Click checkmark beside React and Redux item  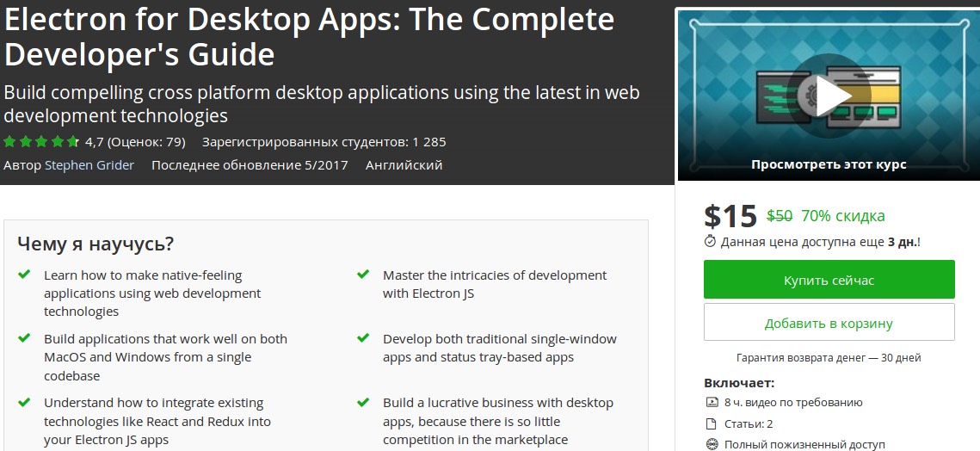tap(24, 402)
